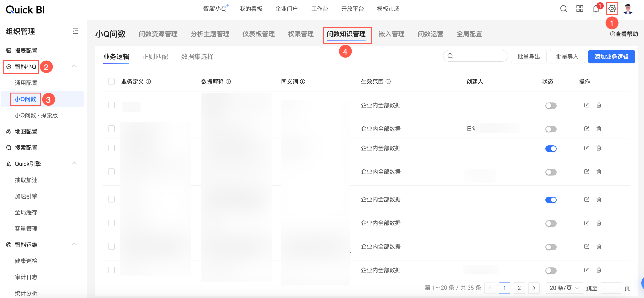Click info icon next to 生效范围 header
This screenshot has width=644, height=298.
tap(388, 82)
